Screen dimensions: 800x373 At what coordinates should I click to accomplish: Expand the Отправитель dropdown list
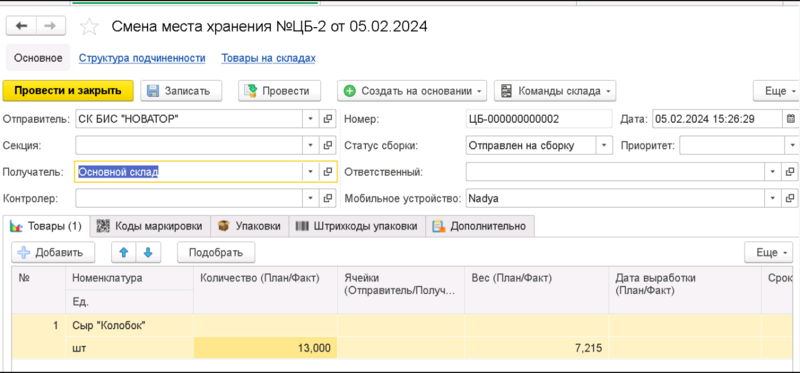pyautogui.click(x=310, y=119)
